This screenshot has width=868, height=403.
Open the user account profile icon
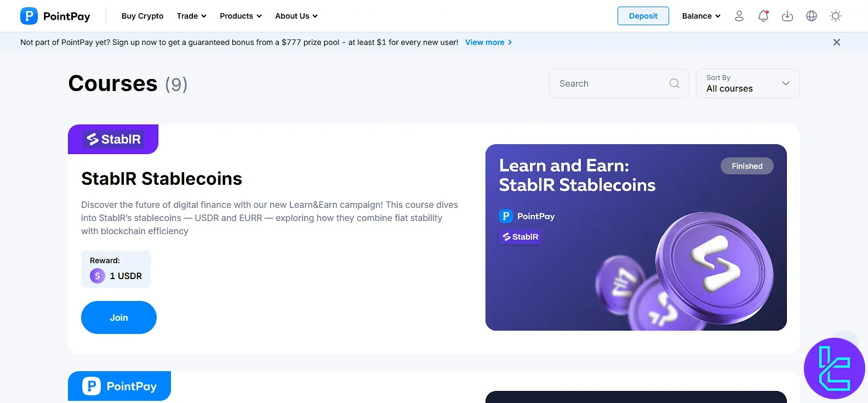(739, 16)
